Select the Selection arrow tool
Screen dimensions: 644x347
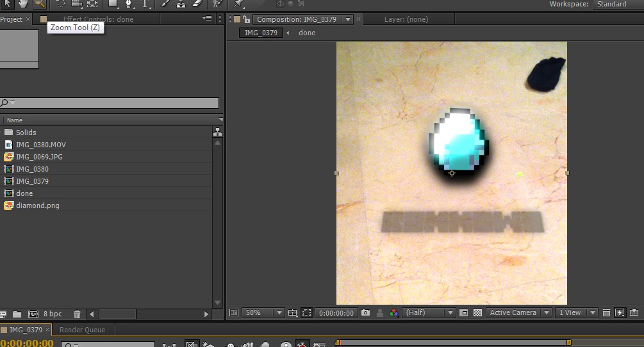(x=8, y=4)
